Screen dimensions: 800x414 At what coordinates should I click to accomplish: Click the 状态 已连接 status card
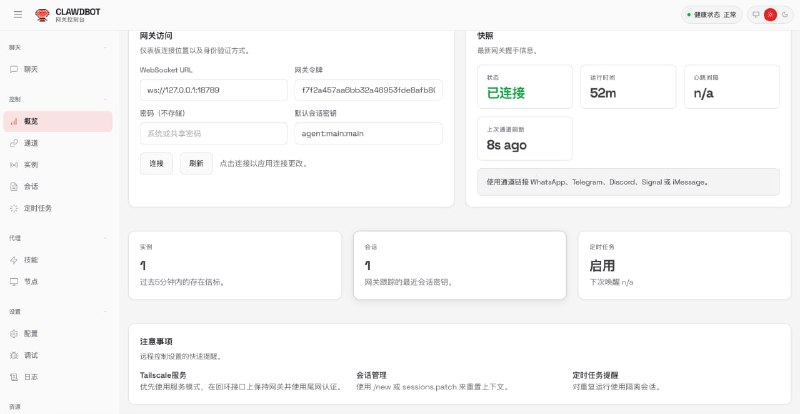pos(524,86)
